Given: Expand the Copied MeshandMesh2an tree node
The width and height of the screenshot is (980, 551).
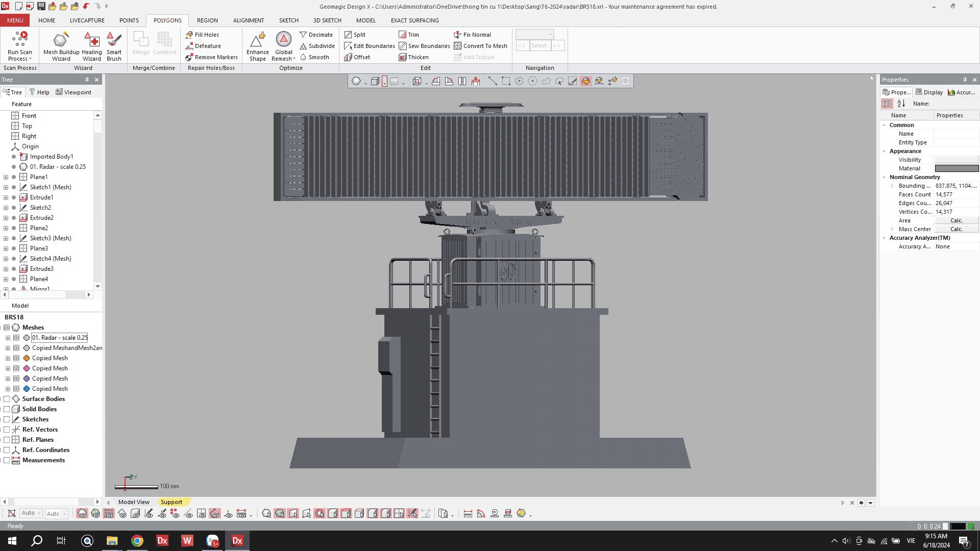Looking at the screenshot, I should (x=8, y=347).
